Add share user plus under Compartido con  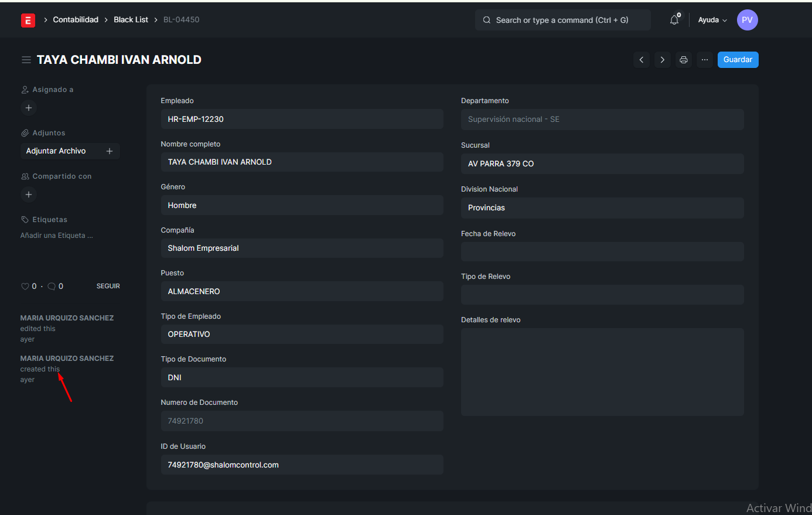click(x=29, y=195)
